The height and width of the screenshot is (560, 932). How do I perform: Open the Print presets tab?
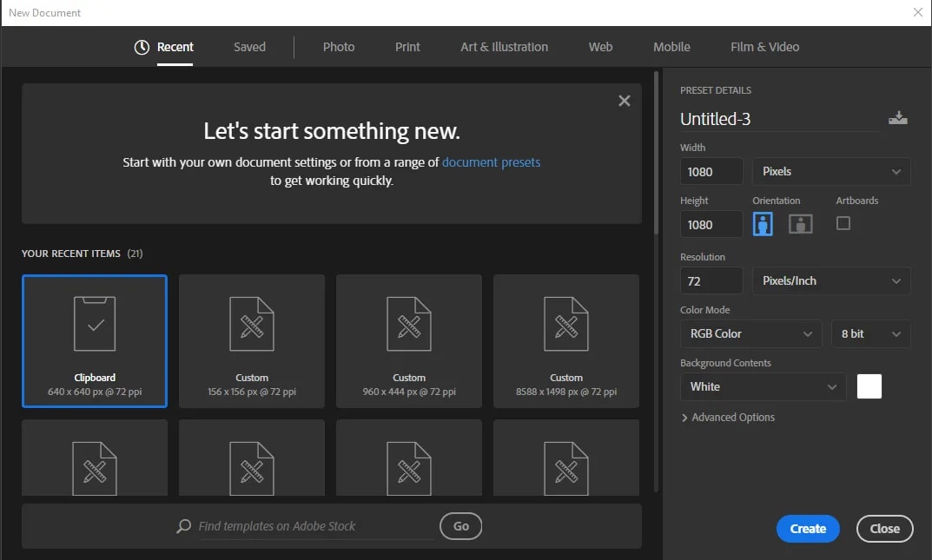(407, 47)
